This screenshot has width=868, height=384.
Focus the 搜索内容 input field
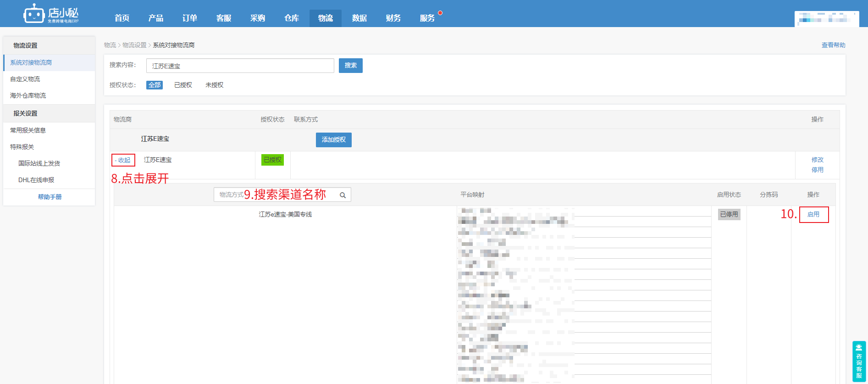[x=240, y=66]
